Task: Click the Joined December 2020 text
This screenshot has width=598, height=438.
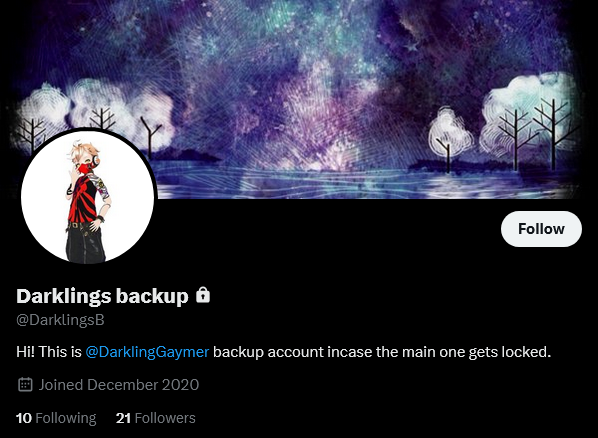Action: (x=119, y=385)
